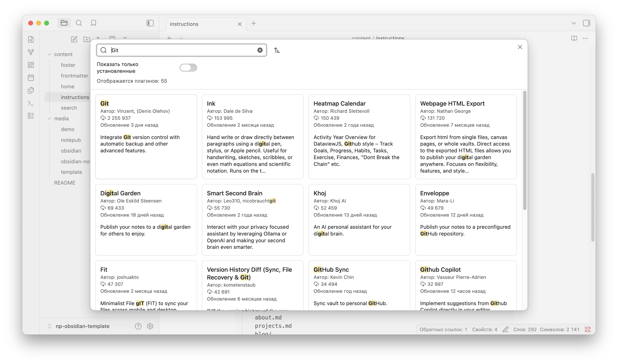Open tab list dropdown chevron

574,23
